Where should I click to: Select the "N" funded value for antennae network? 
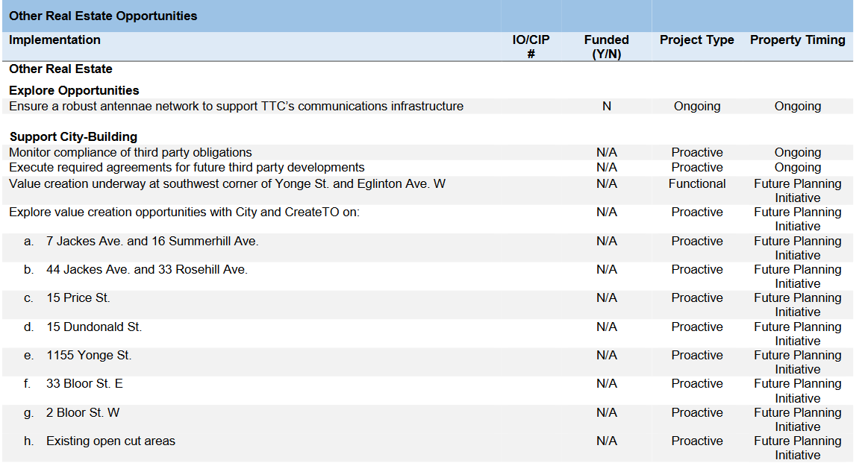[x=606, y=107]
